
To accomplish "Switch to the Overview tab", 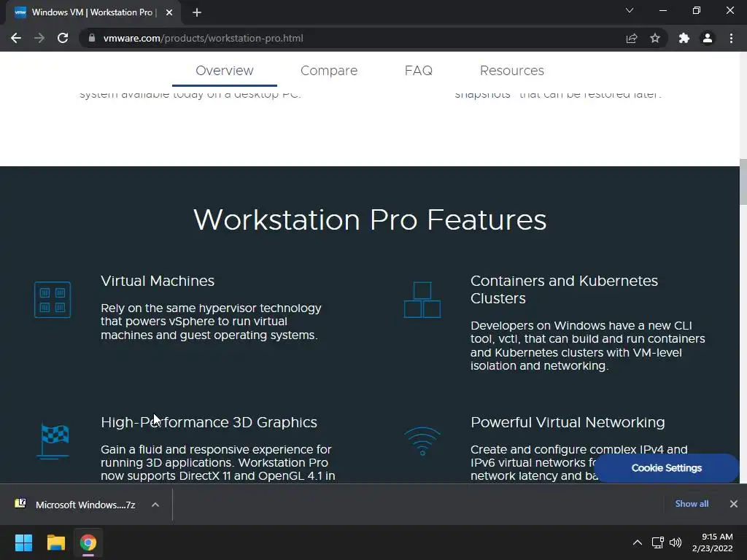I will [225, 71].
